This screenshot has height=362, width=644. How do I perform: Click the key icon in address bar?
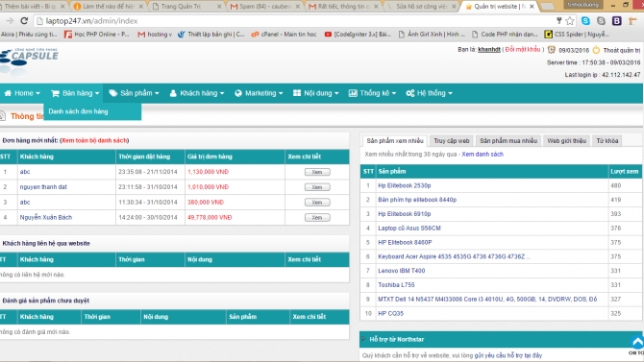point(558,20)
